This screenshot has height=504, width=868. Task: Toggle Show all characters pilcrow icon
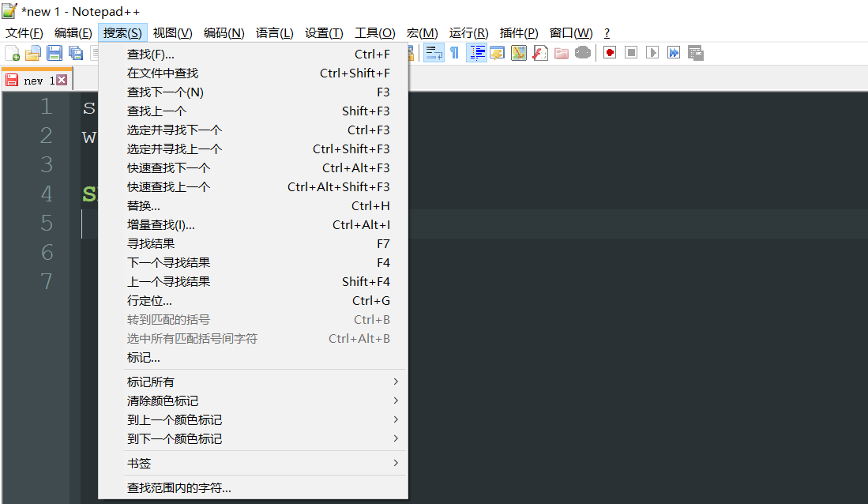[x=454, y=53]
